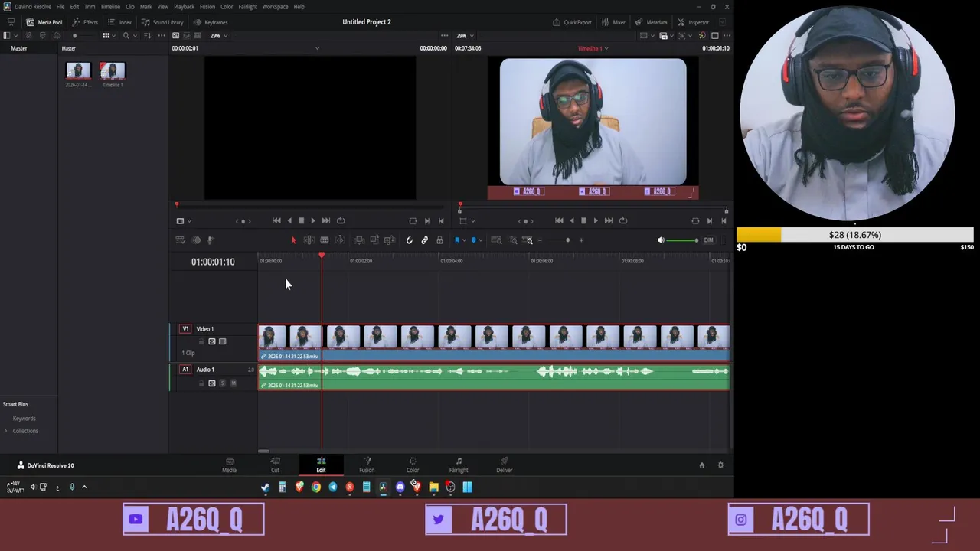This screenshot has width=980, height=551.
Task: Open the marker color dropdown arrow
Action: tap(480, 240)
